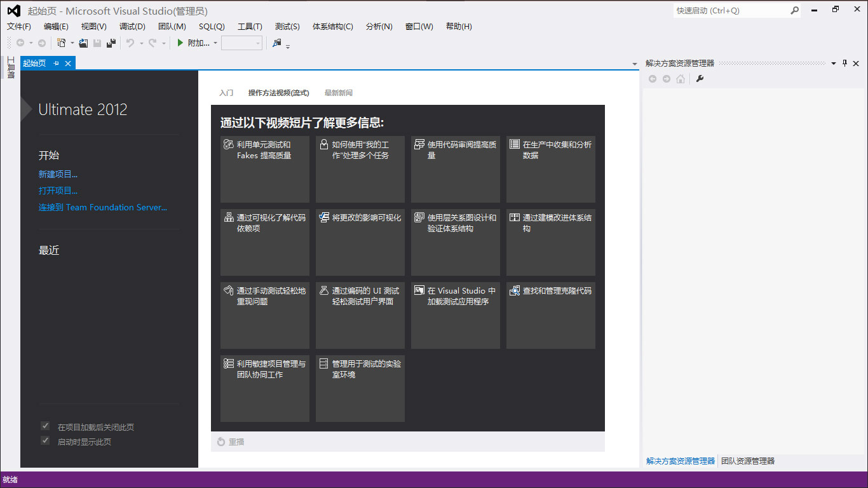Image resolution: width=868 pixels, height=488 pixels.
Task: Click the New Project toolbar icon
Action: click(x=61, y=43)
